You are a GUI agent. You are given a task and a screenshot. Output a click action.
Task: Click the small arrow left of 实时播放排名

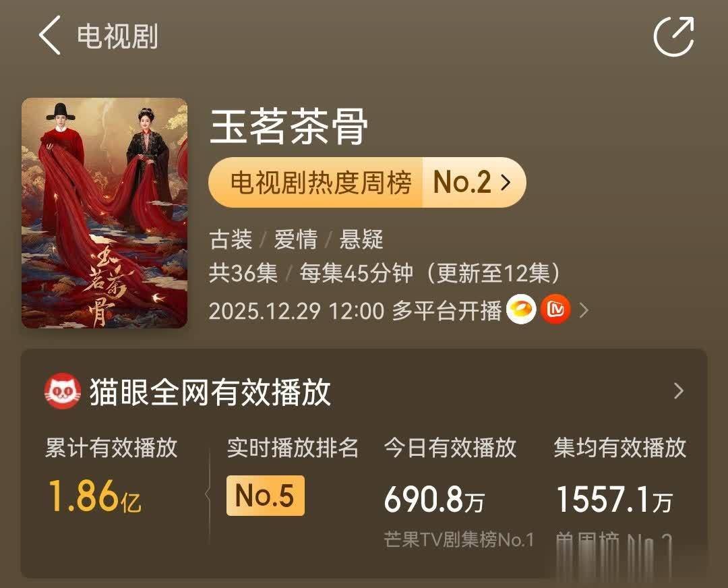(x=208, y=494)
